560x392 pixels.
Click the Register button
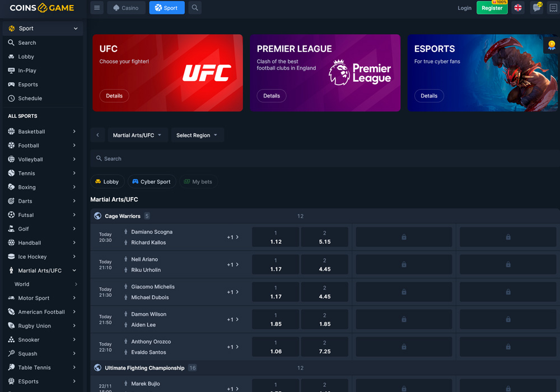point(492,7)
